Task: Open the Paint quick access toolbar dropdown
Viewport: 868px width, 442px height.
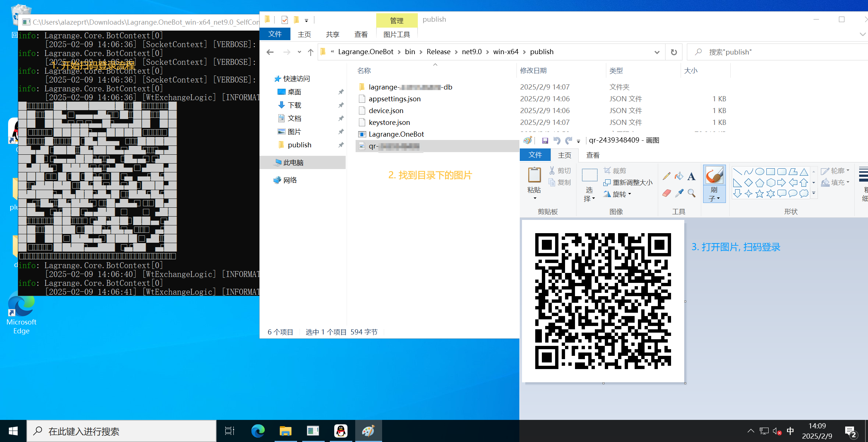Action: coord(579,141)
